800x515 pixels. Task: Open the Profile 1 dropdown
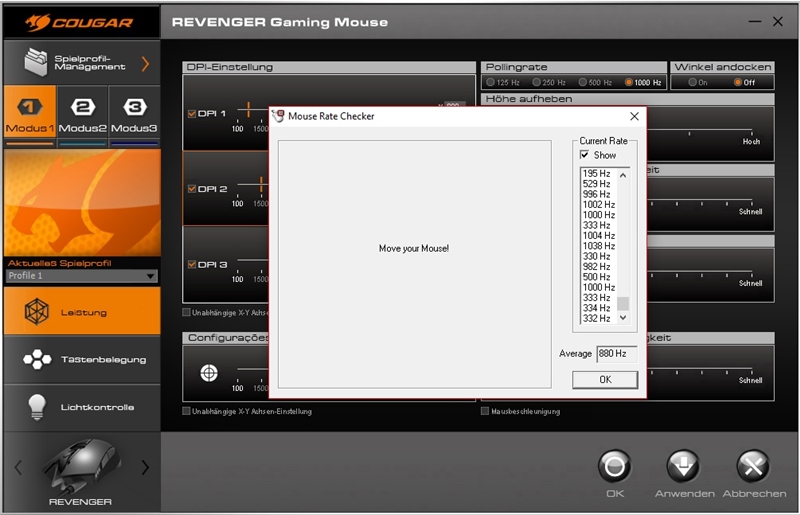(x=82, y=276)
